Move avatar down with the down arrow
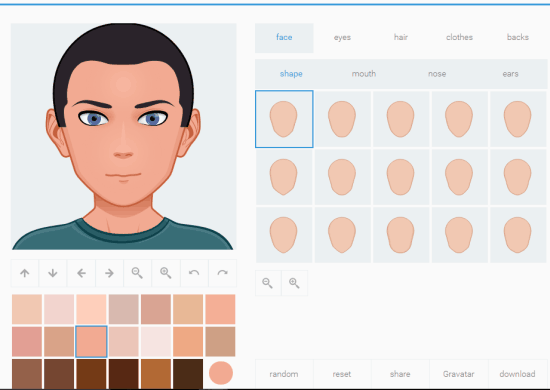 [53, 273]
